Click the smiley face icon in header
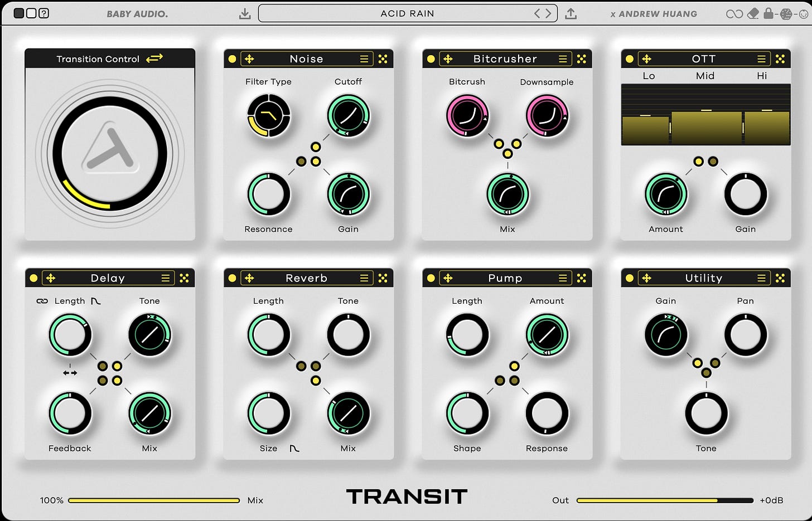The image size is (812, 521). click(x=804, y=14)
